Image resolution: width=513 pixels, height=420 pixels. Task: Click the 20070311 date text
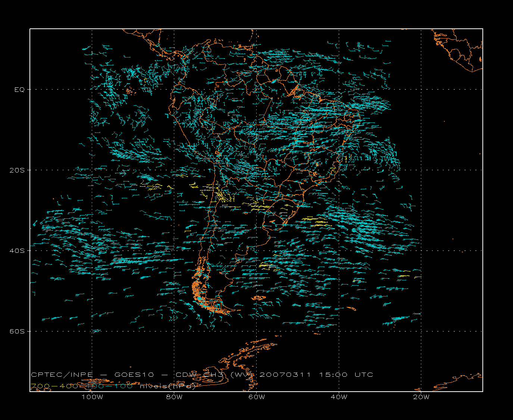click(x=285, y=374)
